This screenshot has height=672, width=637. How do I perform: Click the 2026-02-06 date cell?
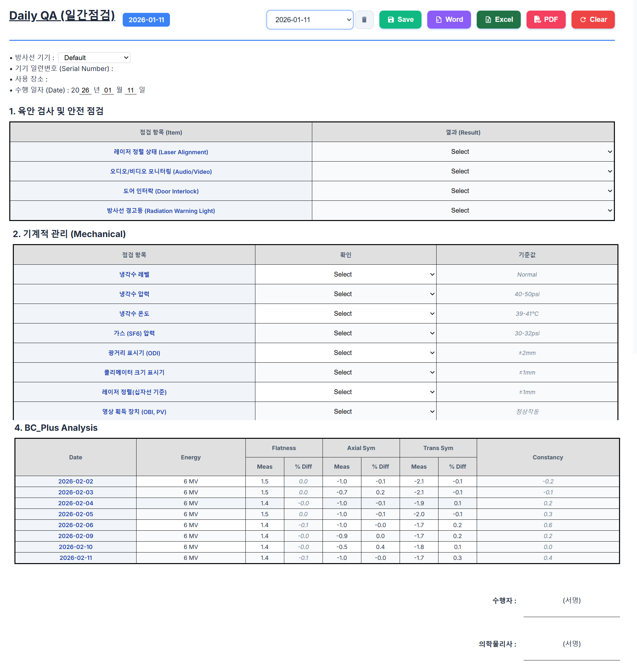(x=76, y=525)
